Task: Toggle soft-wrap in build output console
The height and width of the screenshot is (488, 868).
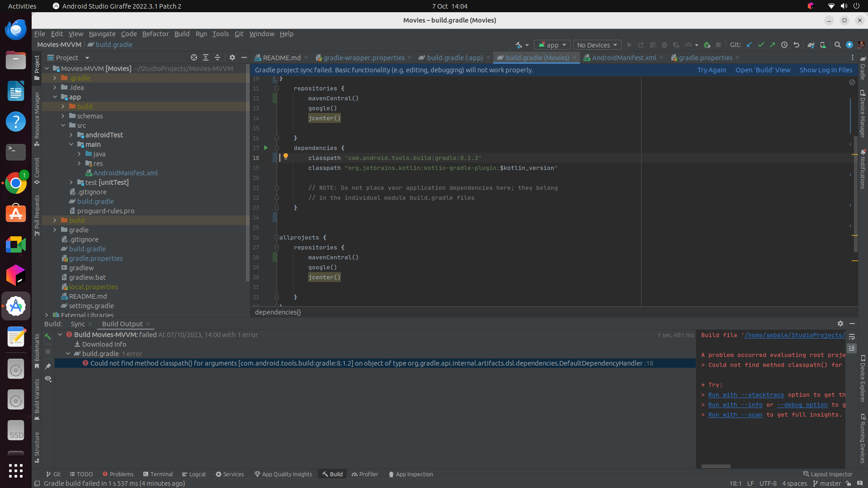Action: pos(852,337)
